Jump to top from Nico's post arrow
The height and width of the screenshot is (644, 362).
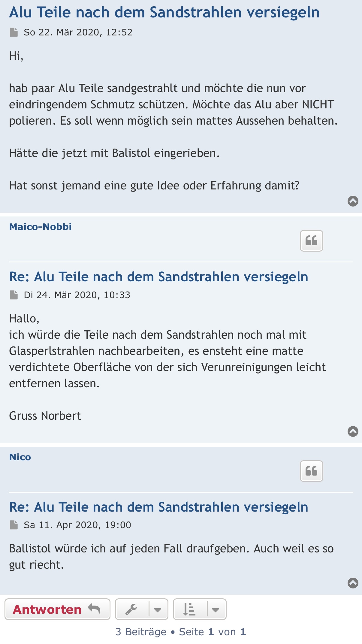pyautogui.click(x=353, y=583)
